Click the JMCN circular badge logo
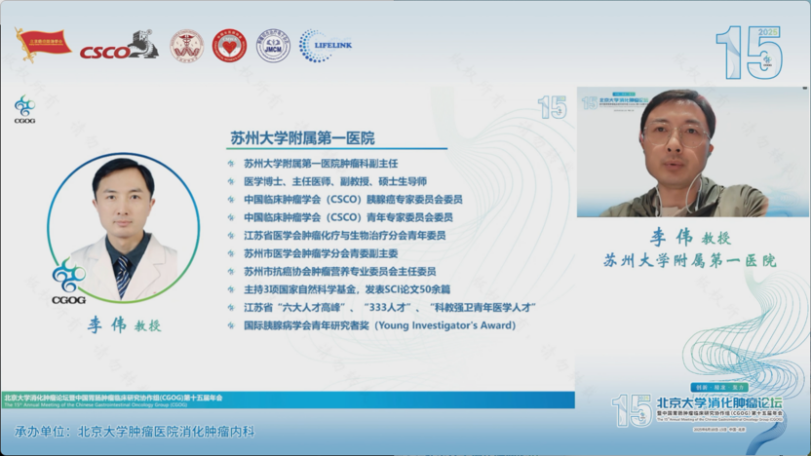The height and width of the screenshot is (456, 811). click(x=273, y=45)
